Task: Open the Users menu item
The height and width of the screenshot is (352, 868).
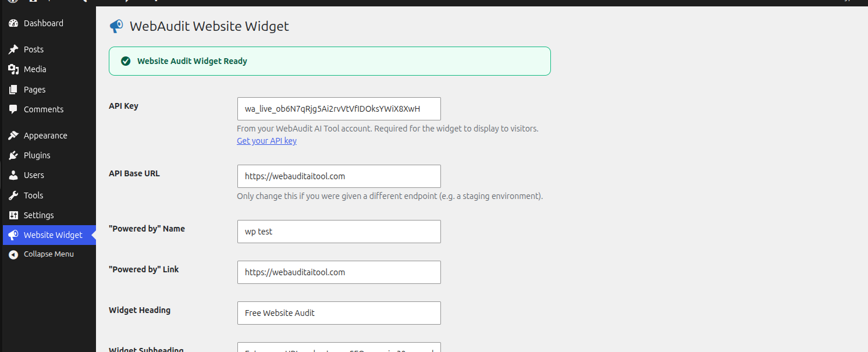Action: coord(49,175)
